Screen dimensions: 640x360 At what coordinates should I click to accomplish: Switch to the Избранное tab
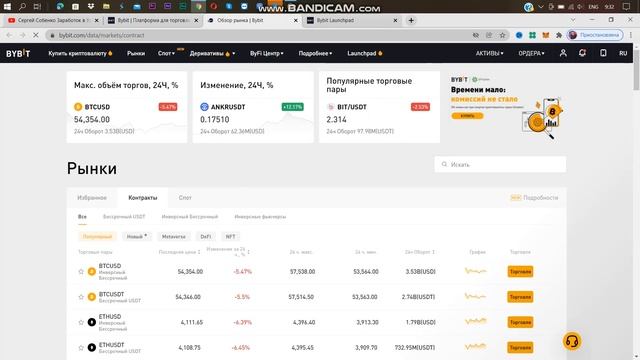92,198
